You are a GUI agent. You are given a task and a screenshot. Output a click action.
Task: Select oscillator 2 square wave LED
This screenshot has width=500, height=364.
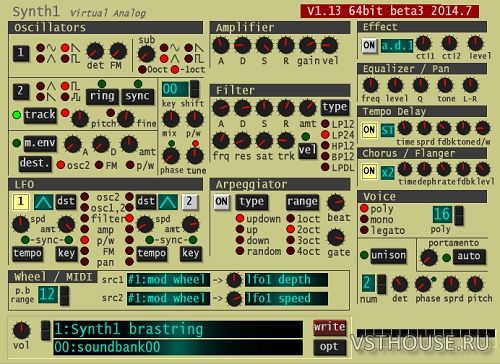coord(65,86)
